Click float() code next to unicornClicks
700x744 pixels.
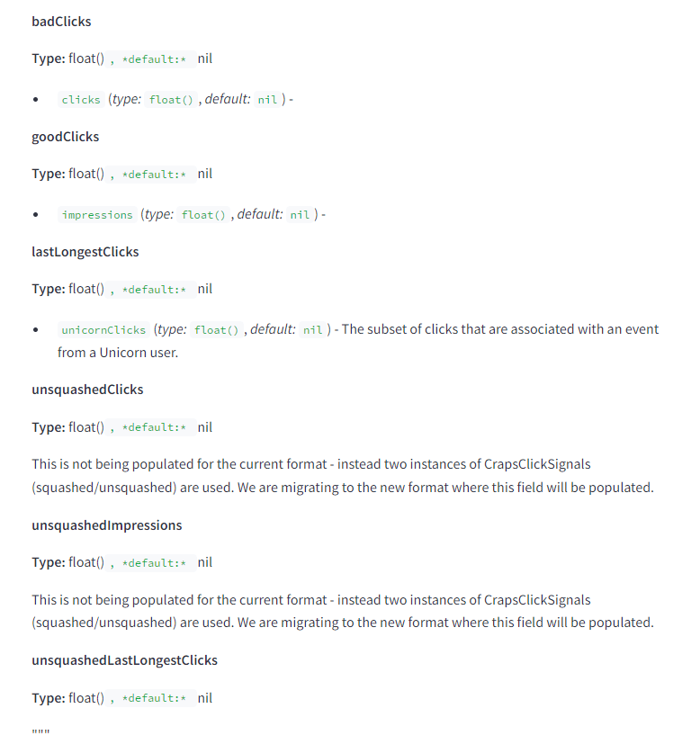(217, 330)
